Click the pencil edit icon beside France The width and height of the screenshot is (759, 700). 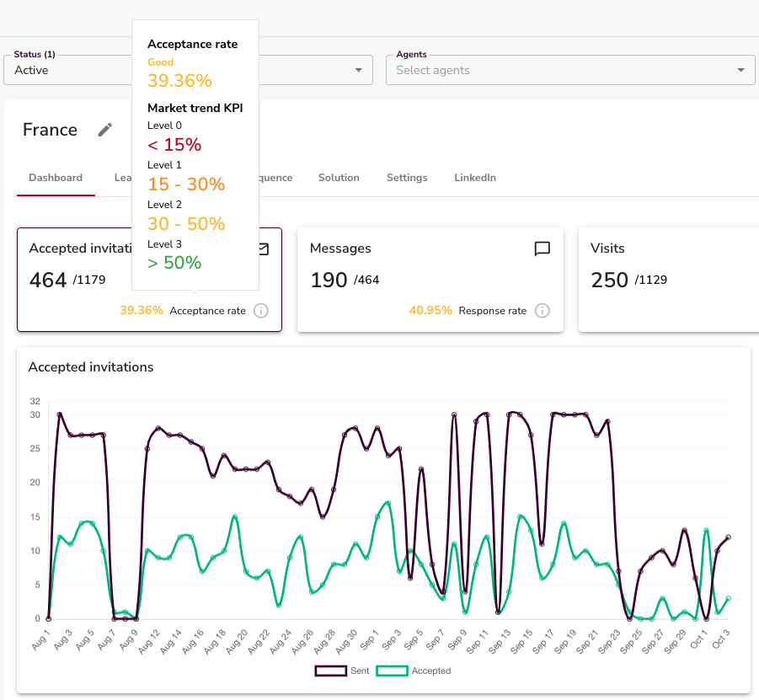(x=104, y=130)
